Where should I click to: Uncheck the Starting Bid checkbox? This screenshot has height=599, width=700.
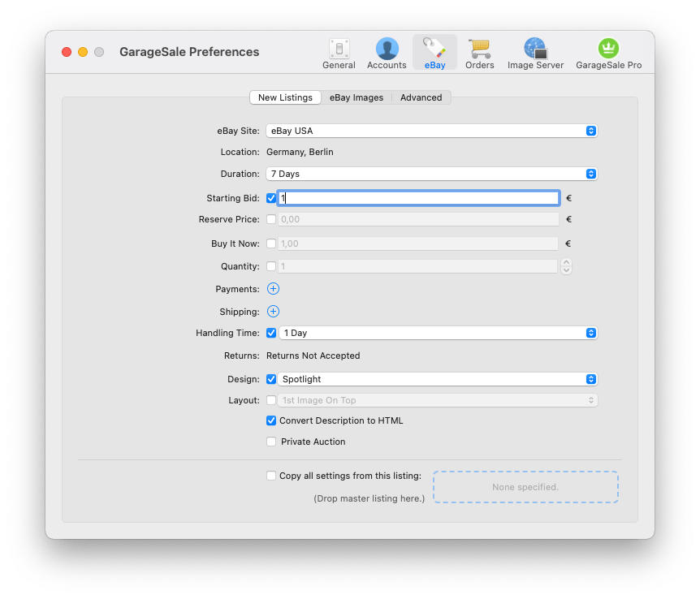(x=271, y=198)
